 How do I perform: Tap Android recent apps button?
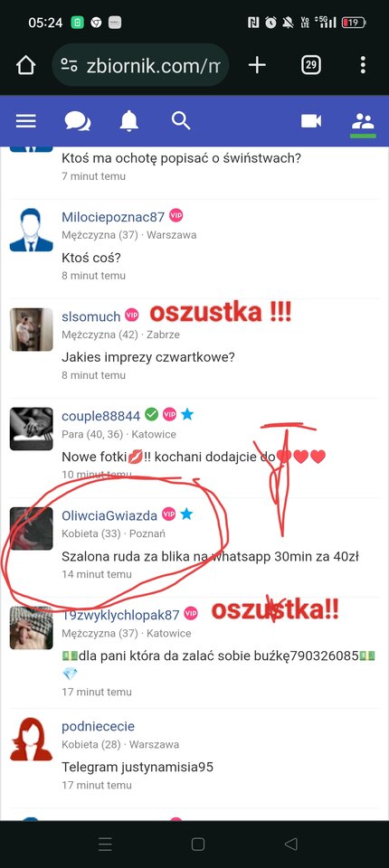tap(105, 844)
